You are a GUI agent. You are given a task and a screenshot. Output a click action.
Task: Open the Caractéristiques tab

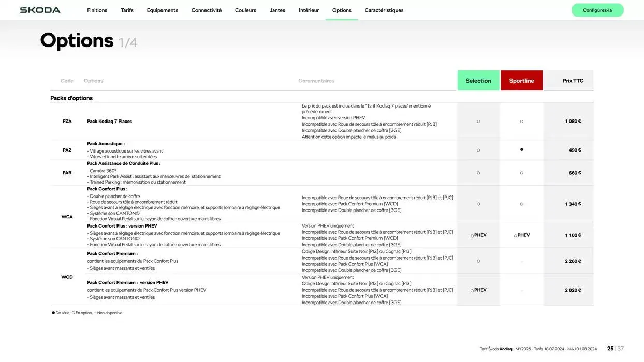pyautogui.click(x=384, y=10)
